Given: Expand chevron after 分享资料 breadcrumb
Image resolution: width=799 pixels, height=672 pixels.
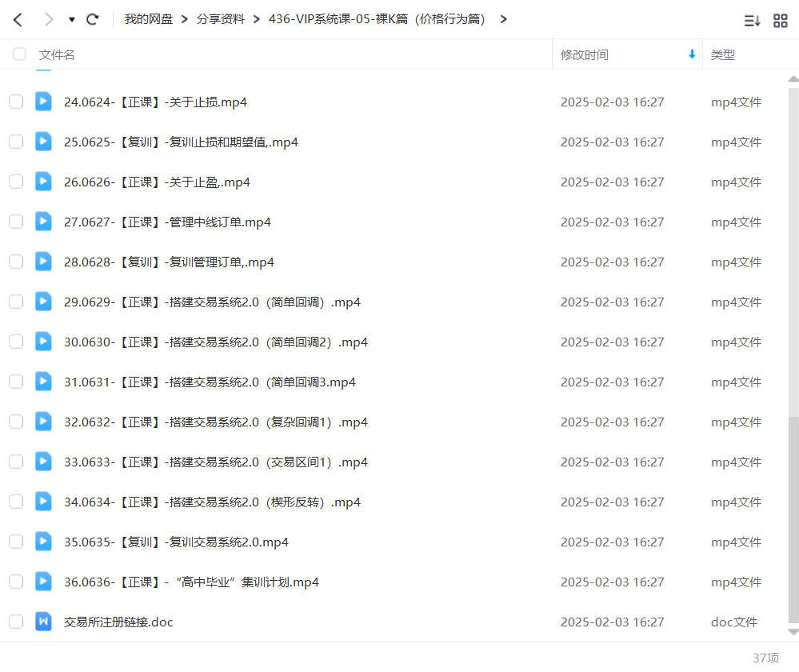Looking at the screenshot, I should pyautogui.click(x=256, y=19).
